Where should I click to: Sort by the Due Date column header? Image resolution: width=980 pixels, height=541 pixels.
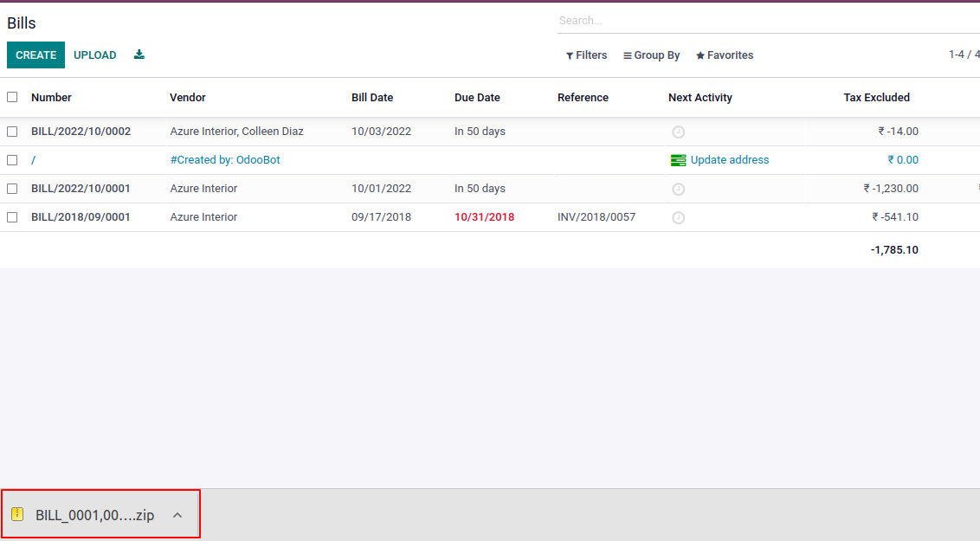coord(477,98)
